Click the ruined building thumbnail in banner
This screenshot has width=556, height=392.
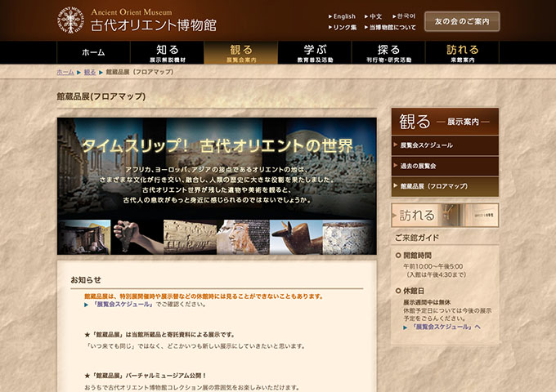tap(84, 237)
